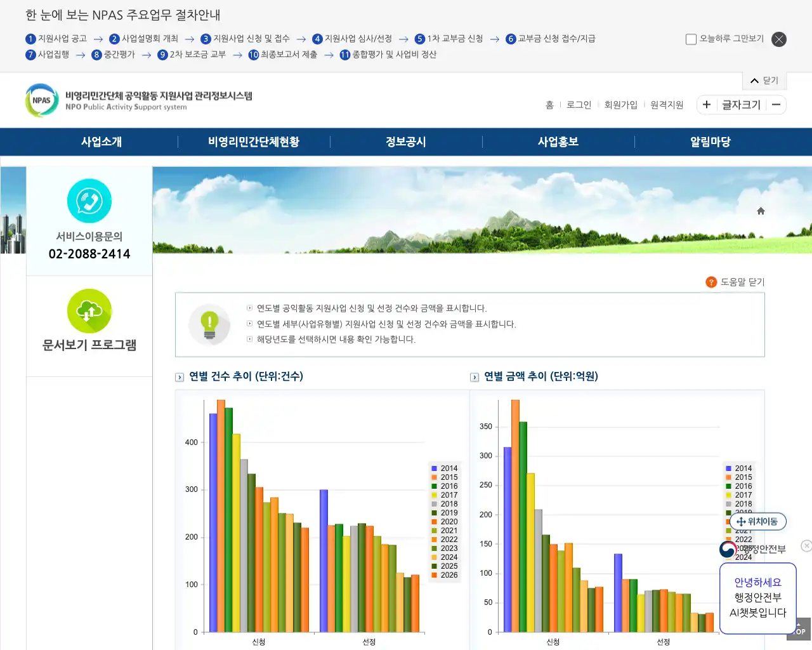Click step 6 교부금 신청 접수/지급
This screenshot has height=650, width=812.
[x=551, y=39]
